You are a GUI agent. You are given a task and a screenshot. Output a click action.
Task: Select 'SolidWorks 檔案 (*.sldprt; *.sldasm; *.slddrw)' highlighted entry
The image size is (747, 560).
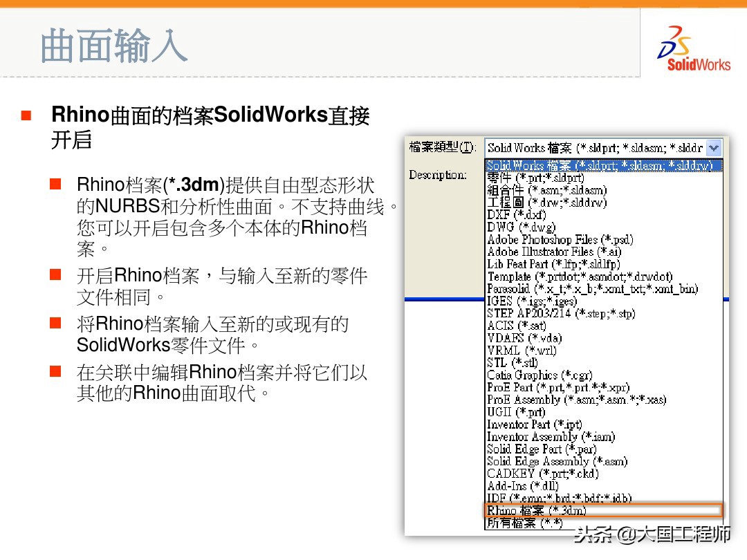604,165
